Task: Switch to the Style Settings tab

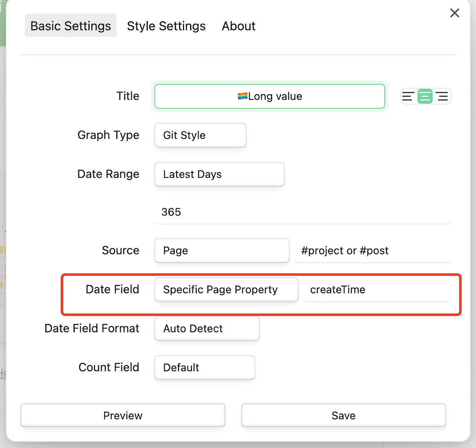Action: 166,26
